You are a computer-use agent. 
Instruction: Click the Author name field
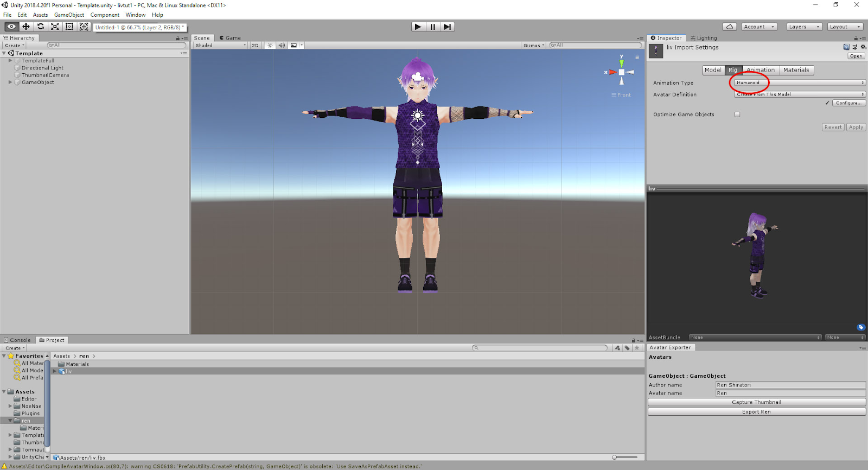pos(791,385)
